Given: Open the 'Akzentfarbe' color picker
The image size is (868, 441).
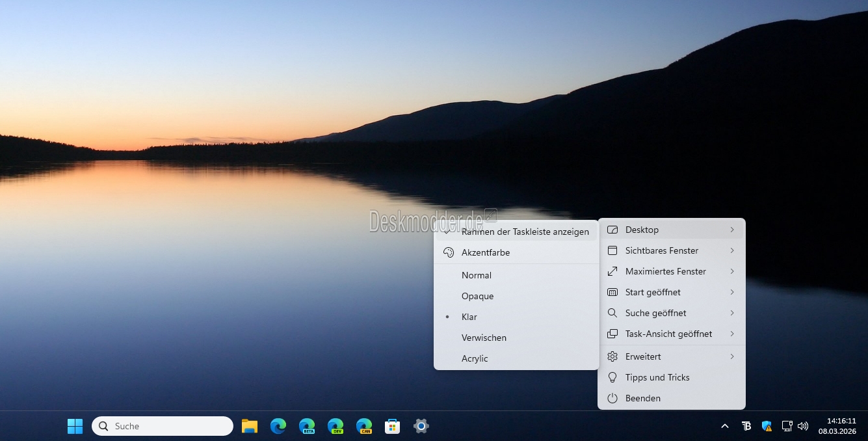Looking at the screenshot, I should [x=485, y=252].
